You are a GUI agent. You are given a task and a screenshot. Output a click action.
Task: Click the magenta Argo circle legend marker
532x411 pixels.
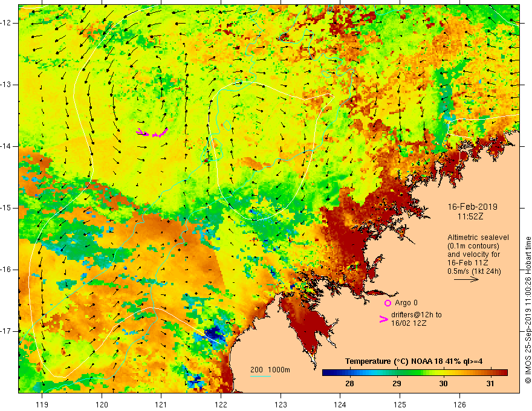point(388,303)
